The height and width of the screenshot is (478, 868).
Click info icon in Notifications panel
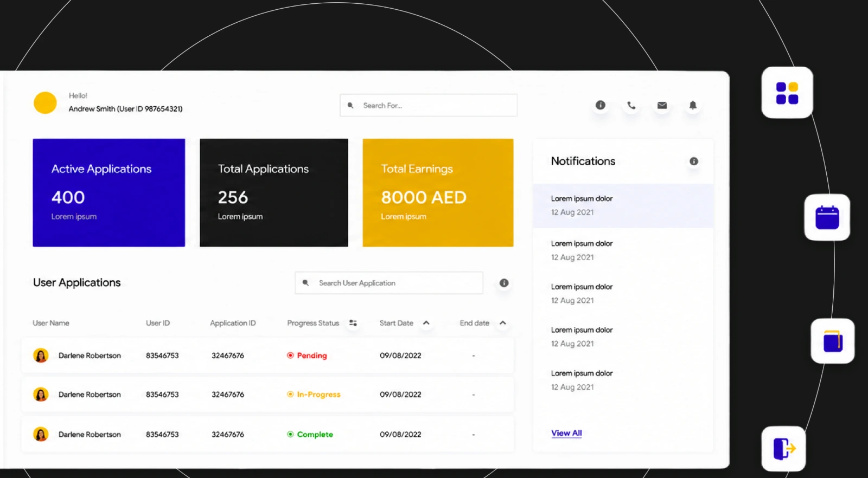coord(693,161)
